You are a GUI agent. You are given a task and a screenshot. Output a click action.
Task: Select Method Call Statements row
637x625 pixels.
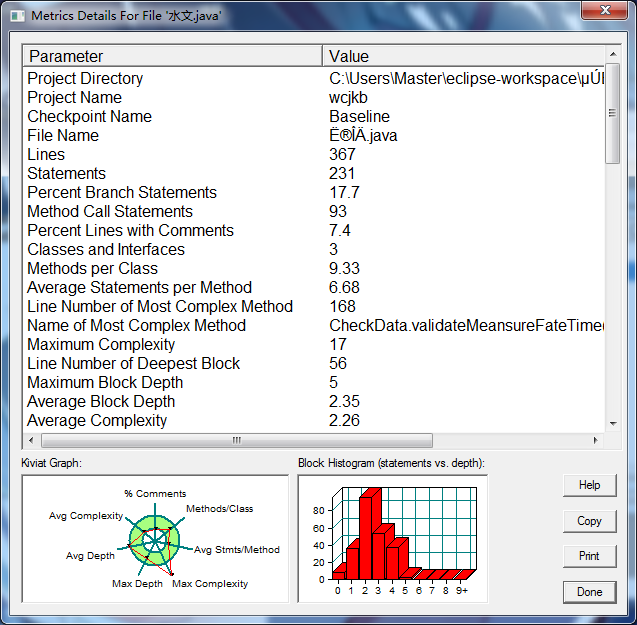coord(314,211)
